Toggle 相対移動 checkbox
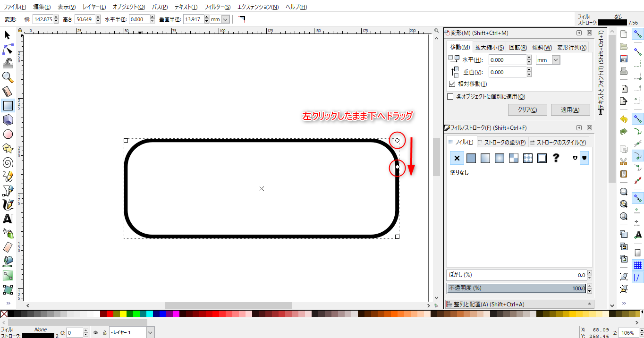The image size is (644, 338). coord(452,84)
